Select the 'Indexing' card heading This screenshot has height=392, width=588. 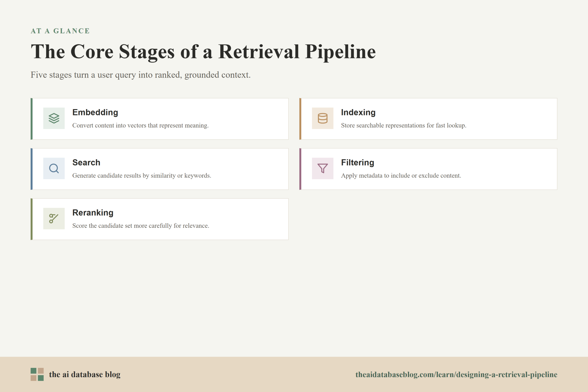(358, 113)
